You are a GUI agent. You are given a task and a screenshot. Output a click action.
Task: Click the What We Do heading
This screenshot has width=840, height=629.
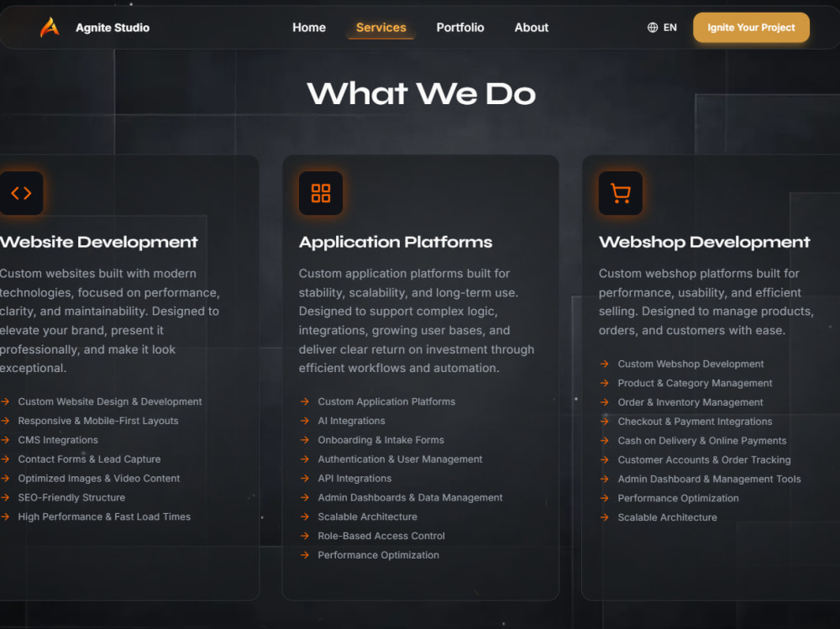[x=421, y=94]
